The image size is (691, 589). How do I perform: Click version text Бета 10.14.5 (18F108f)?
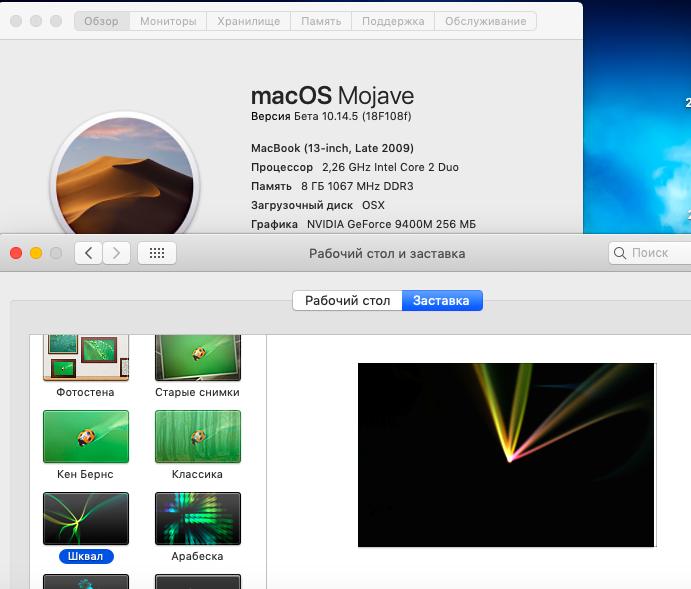click(x=353, y=116)
